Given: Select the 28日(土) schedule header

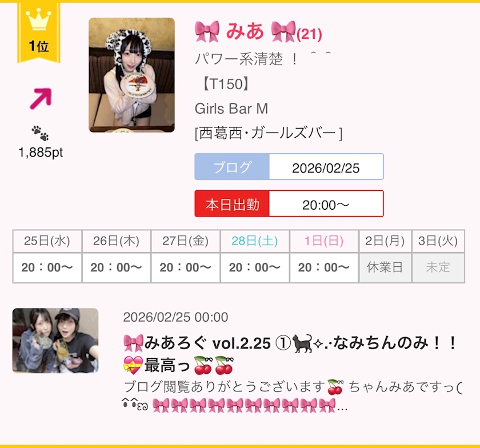Looking at the screenshot, I should 255,241.
